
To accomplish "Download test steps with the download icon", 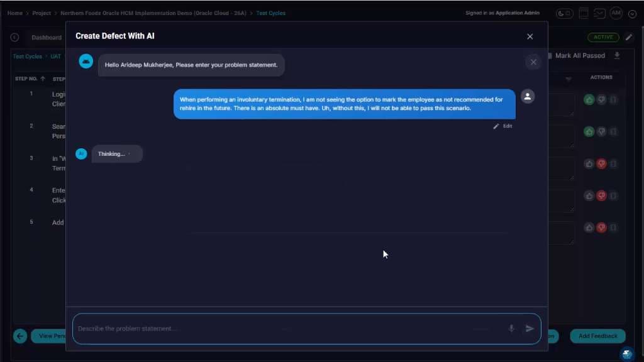I will click(617, 55).
